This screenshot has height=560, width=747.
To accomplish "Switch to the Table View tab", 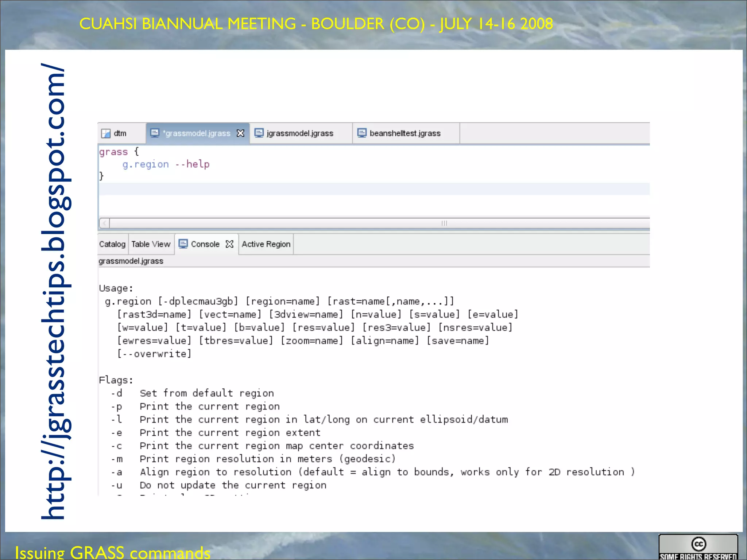I will 151,244.
